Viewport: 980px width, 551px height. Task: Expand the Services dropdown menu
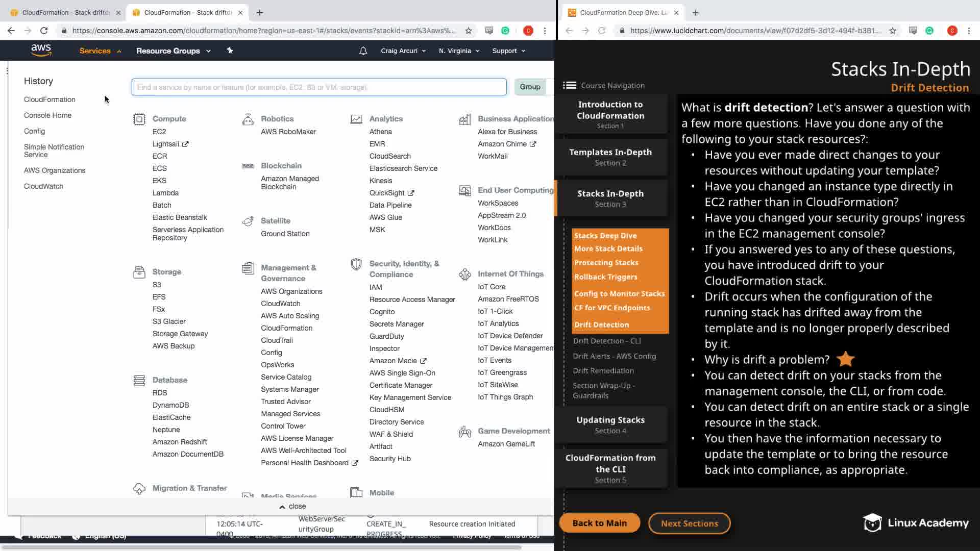[100, 51]
